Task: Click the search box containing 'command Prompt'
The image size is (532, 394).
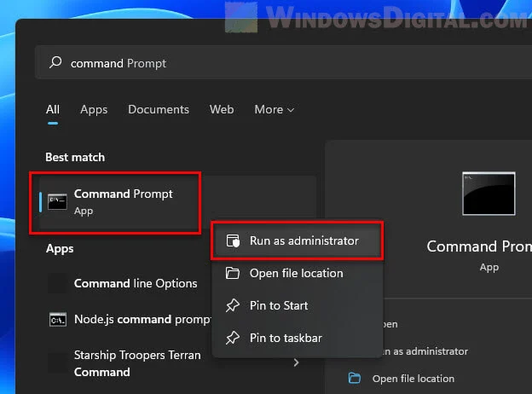Action: 283,63
